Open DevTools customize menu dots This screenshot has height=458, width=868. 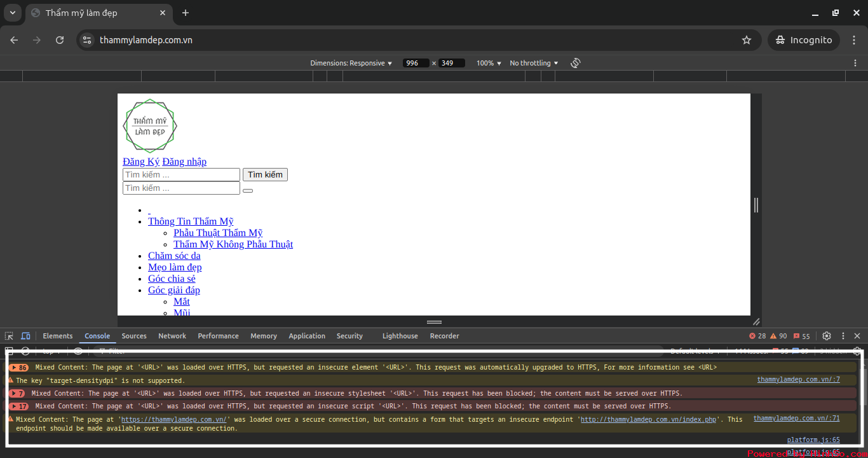pyautogui.click(x=843, y=336)
